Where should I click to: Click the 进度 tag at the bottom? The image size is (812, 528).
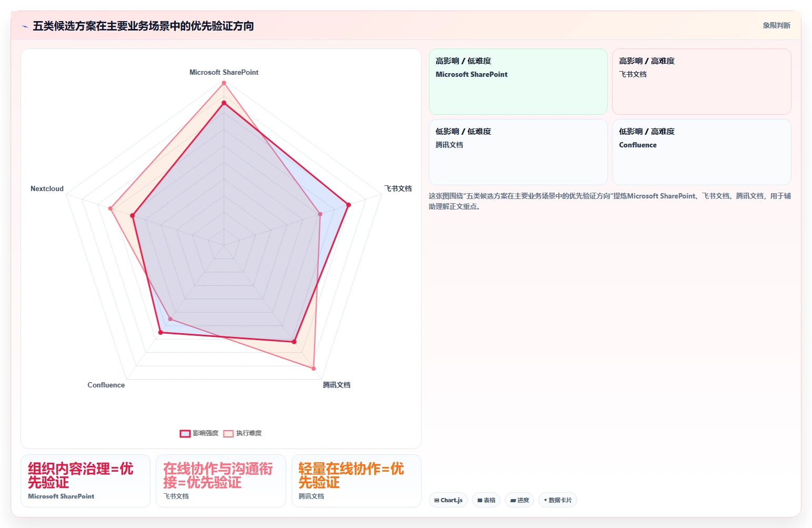pos(519,500)
